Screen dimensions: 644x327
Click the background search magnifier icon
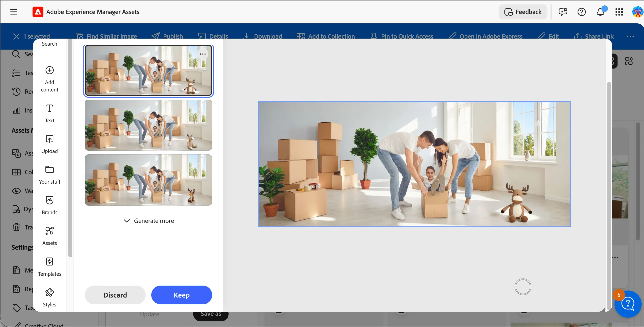click(16, 54)
